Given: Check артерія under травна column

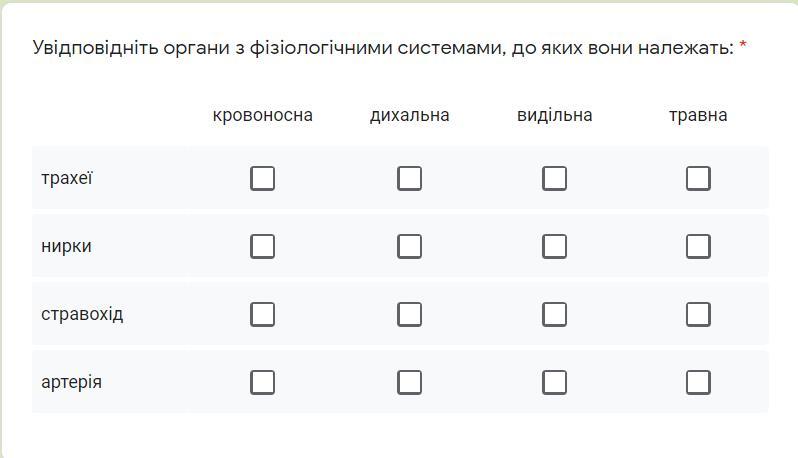Looking at the screenshot, I should coord(698,382).
